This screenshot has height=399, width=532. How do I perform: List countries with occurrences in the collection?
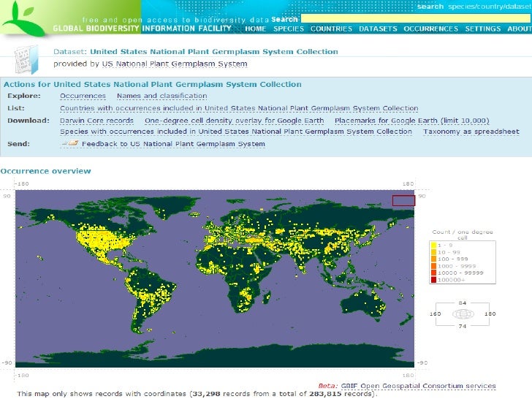click(239, 108)
